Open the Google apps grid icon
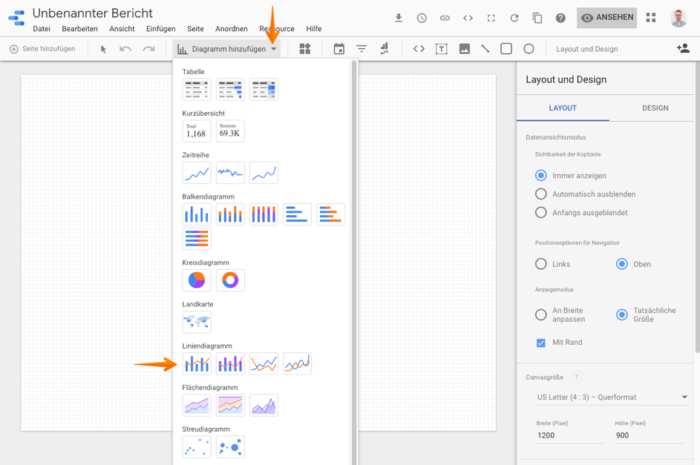The image size is (700, 465). [651, 17]
